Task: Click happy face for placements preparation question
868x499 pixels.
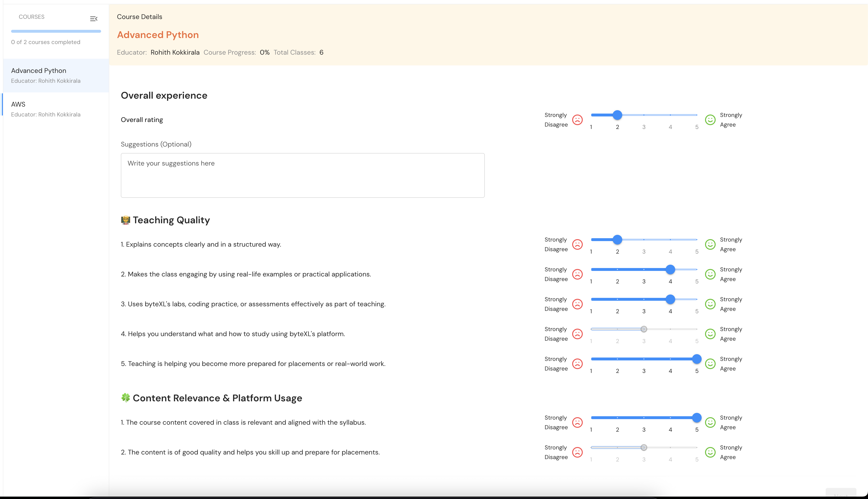Action: click(710, 364)
